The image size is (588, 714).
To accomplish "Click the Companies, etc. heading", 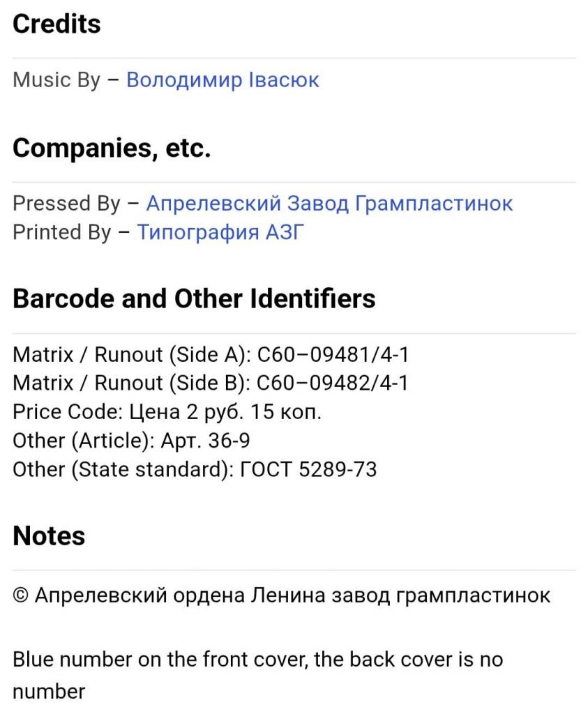I will click(112, 148).
